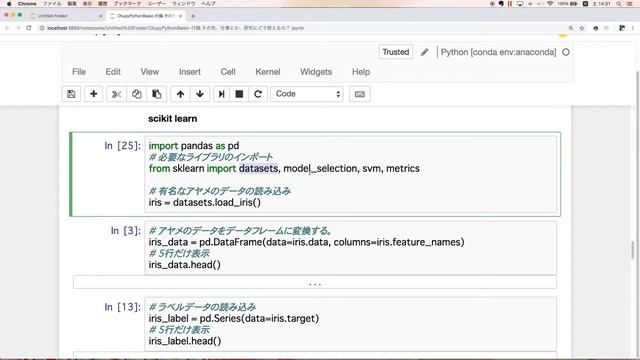Open the Help menu in Jupyter
Screen dimensions: 640x360
(x=361, y=72)
